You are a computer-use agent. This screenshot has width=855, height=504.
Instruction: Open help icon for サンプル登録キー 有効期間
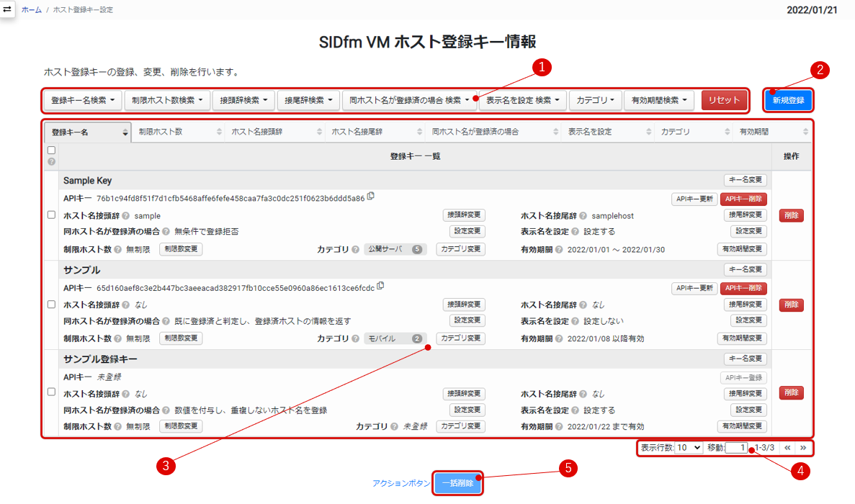(x=559, y=427)
